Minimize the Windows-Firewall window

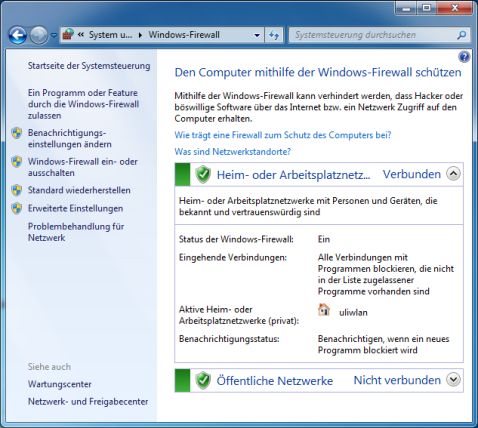406,8
